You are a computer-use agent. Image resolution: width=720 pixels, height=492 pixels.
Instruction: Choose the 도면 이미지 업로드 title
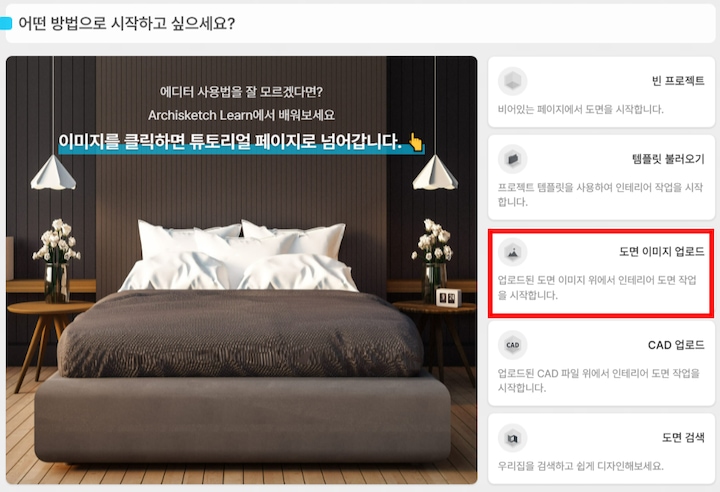click(662, 251)
